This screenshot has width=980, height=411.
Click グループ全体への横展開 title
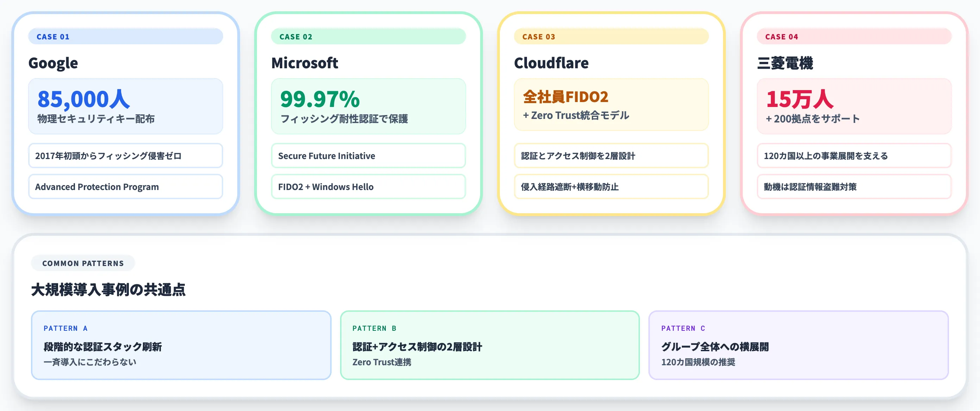715,347
